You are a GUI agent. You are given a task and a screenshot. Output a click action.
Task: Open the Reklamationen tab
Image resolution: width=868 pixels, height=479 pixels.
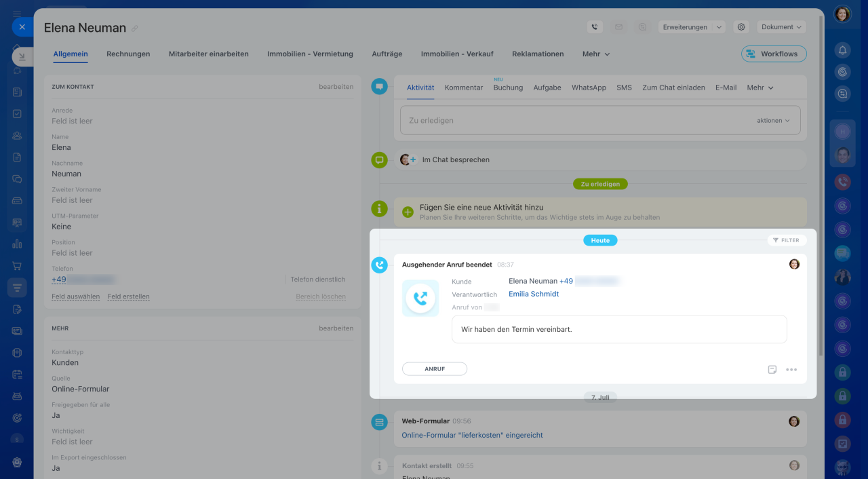[538, 54]
